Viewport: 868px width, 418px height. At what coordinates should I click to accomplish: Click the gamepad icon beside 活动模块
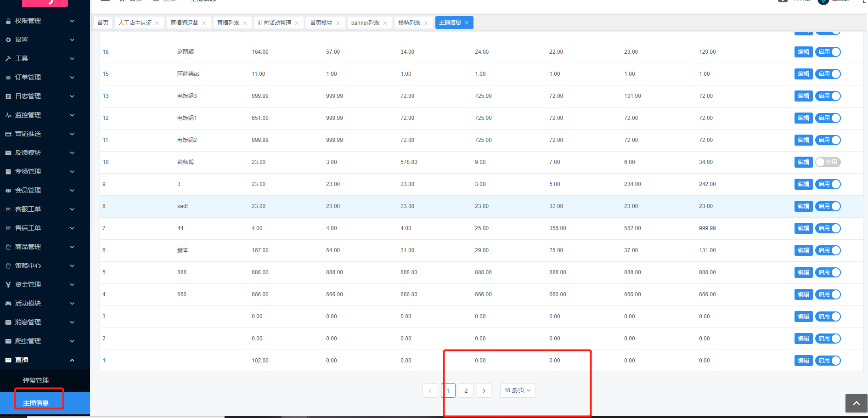[8, 304]
